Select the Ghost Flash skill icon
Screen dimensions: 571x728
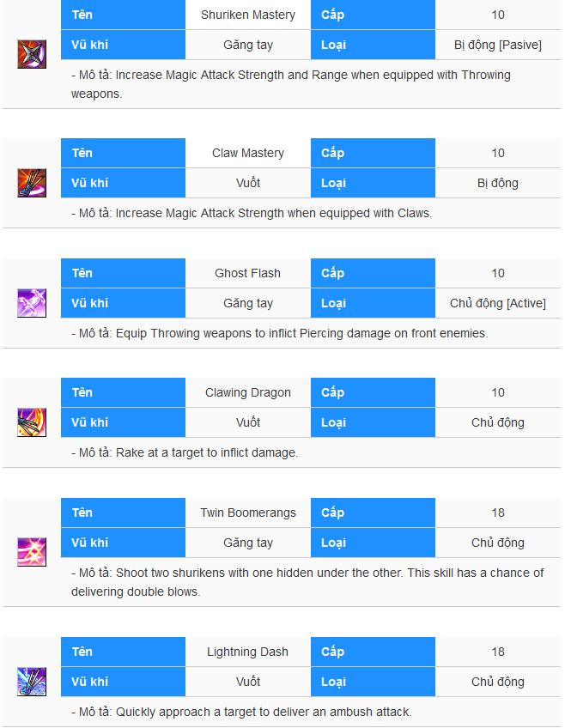32,303
